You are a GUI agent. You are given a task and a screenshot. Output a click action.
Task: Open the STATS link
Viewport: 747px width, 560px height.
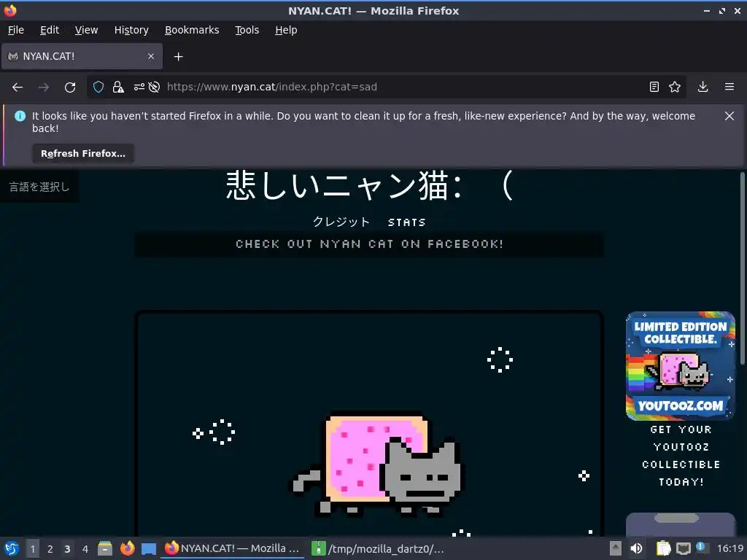(406, 222)
